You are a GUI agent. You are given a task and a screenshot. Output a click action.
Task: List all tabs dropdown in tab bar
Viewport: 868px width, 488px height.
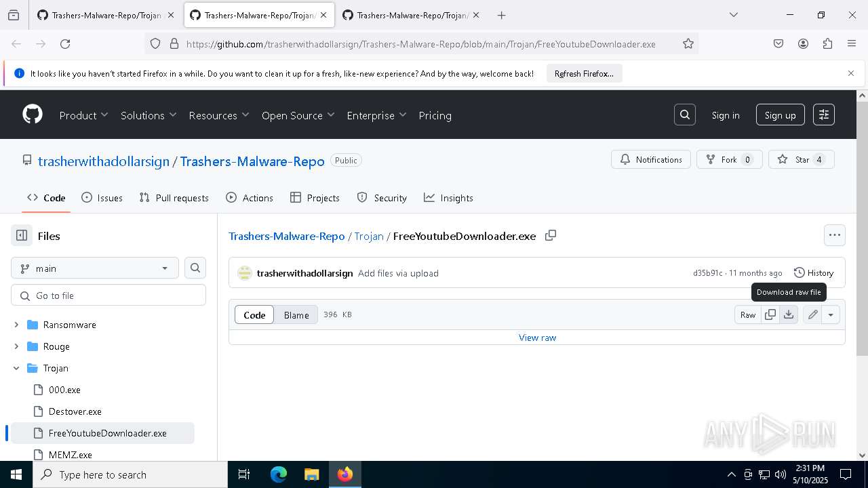tap(733, 15)
